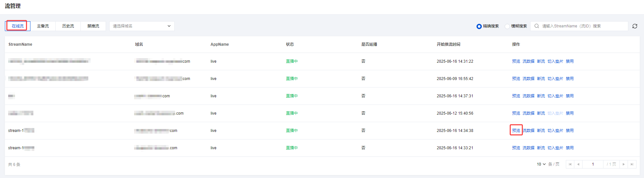The width and height of the screenshot is (644, 178).
Task: Click 切入垫片 for the 14:37:31 stream
Action: [x=555, y=96]
